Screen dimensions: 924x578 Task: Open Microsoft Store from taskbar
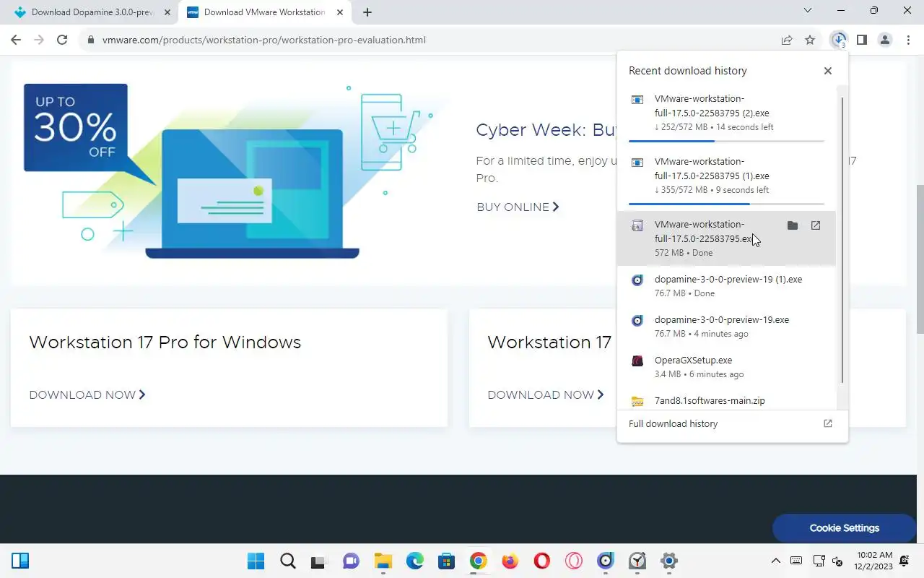coord(447,561)
